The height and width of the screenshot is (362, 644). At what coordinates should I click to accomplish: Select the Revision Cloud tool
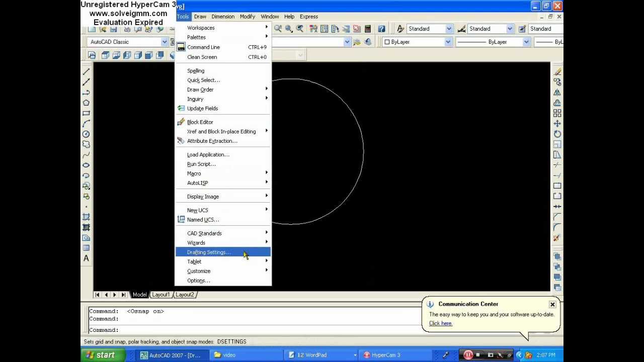pyautogui.click(x=86, y=144)
